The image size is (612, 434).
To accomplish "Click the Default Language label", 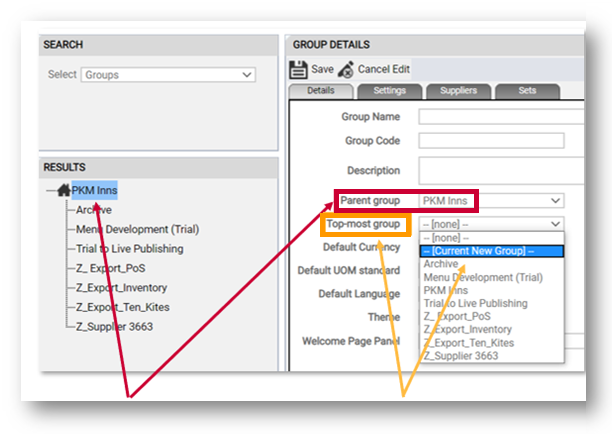I will [x=359, y=293].
